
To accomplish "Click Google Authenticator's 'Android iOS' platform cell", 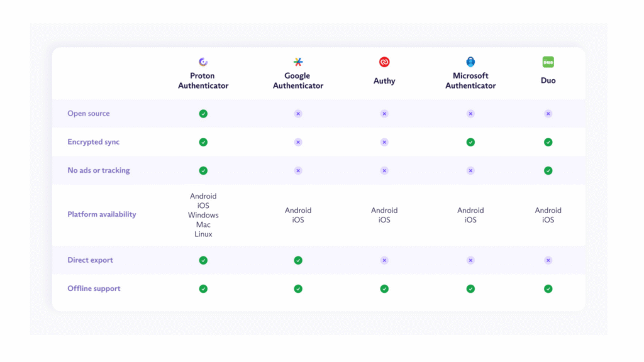I will 298,215.
